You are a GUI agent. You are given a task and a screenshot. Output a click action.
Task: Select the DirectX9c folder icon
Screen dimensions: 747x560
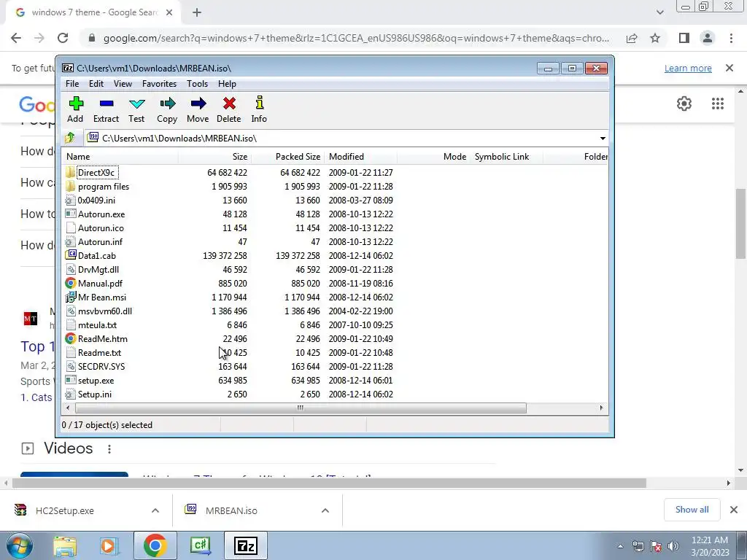[71, 172]
